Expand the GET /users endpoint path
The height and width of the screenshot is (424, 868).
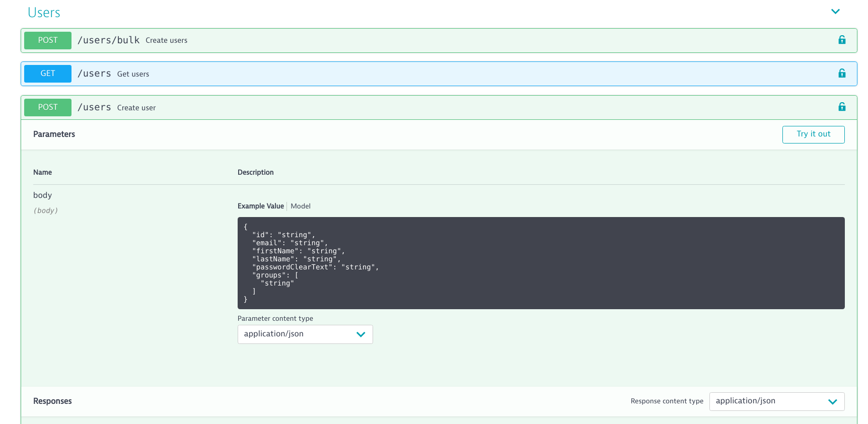pos(94,74)
